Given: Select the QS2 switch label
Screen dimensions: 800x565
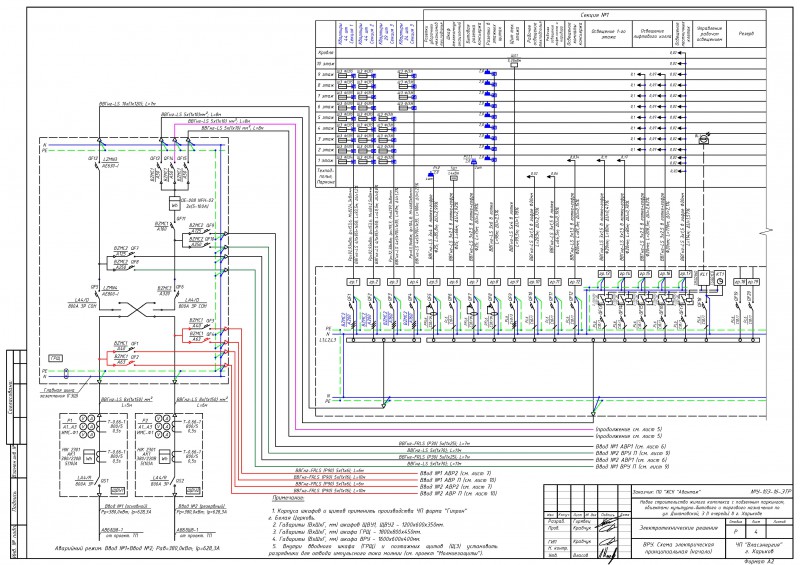Looking at the screenshot, I should coord(181,481).
